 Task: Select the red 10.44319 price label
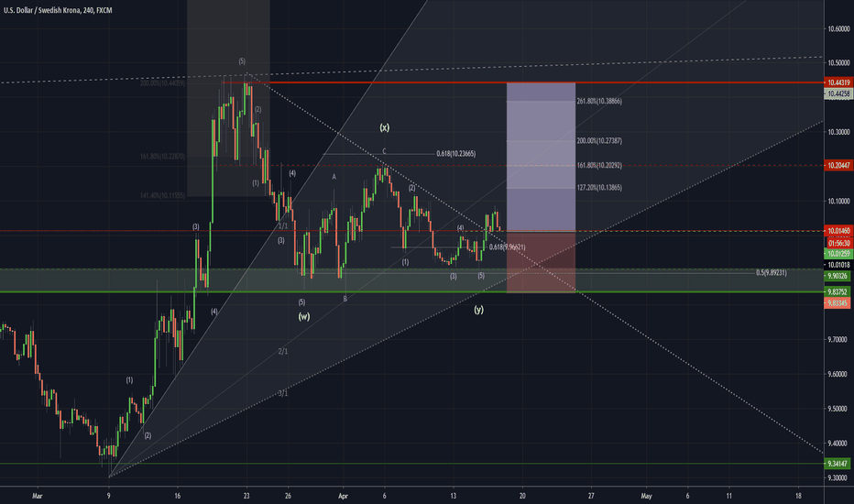pos(838,82)
